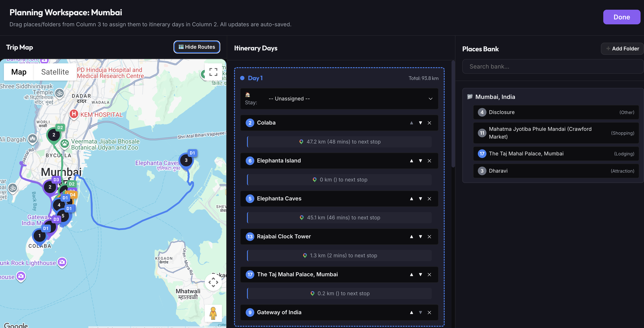The width and height of the screenshot is (644, 328).
Task: Click Total: 93.8 km text
Action: pos(423,78)
